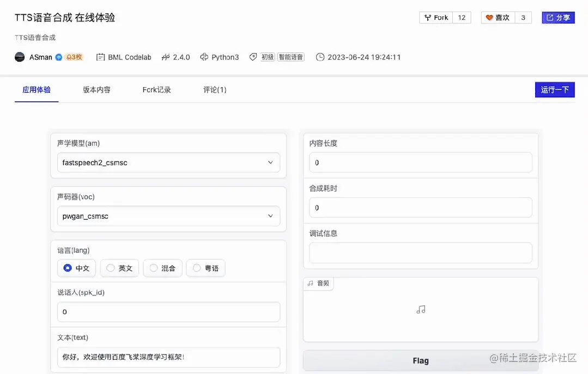
Task: Click the Flag button
Action: point(420,360)
